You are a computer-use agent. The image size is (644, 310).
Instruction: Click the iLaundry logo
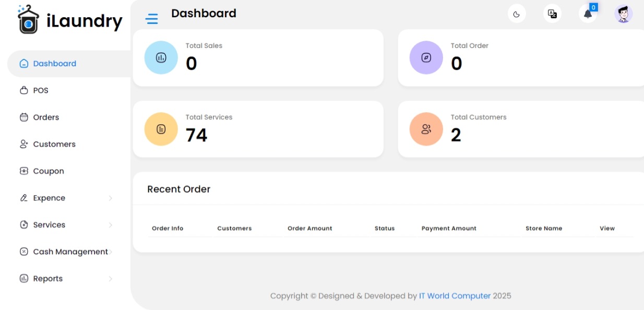70,20
